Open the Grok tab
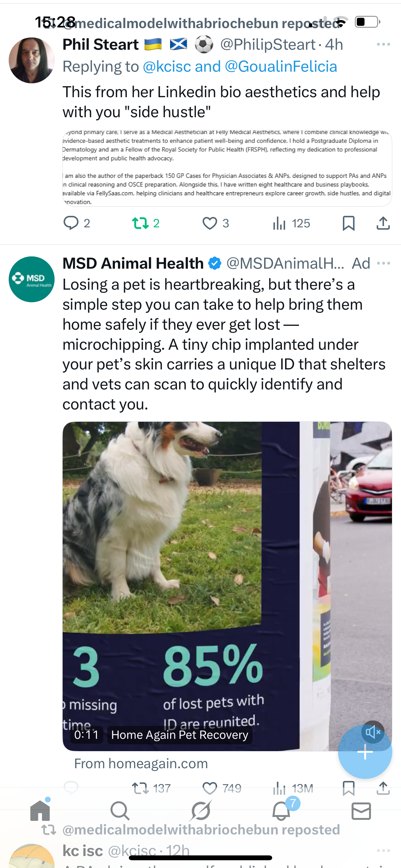Screen dimensions: 401x868 [x=200, y=811]
